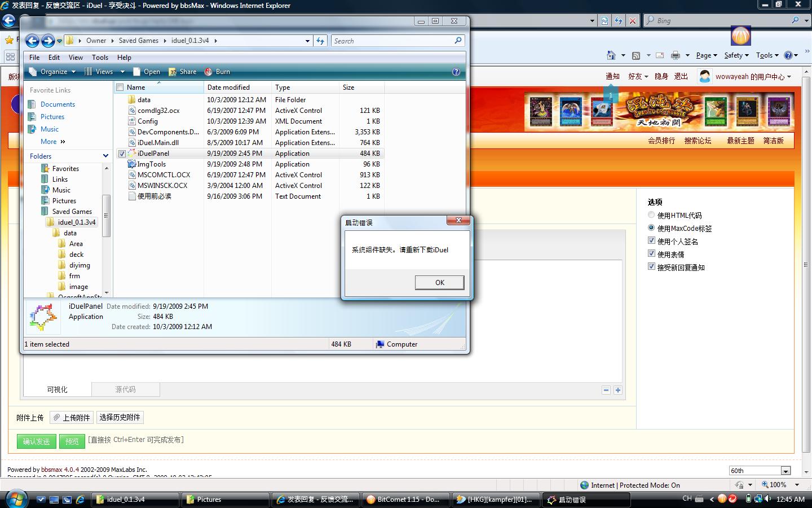Open IE Safety menu
The image size is (812, 508).
click(x=736, y=55)
